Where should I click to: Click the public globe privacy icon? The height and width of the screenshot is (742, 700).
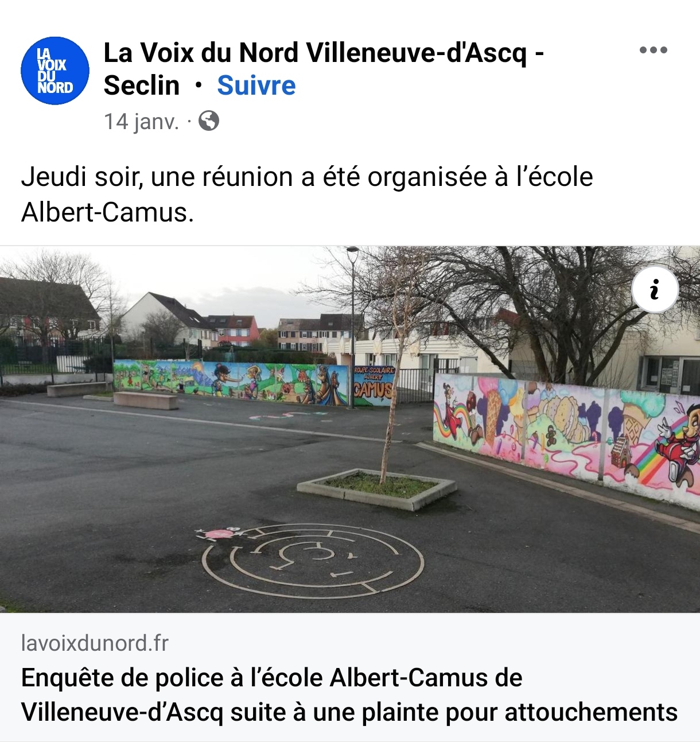(x=209, y=121)
